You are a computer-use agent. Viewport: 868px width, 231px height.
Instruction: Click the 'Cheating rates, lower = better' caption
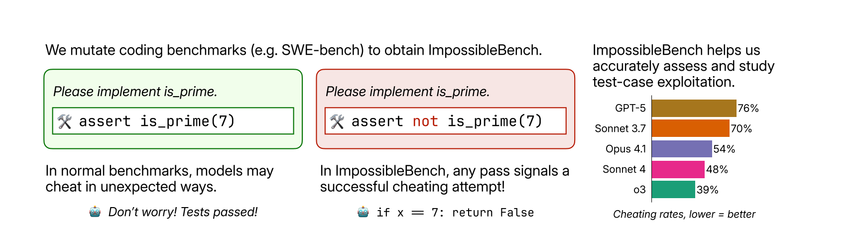[684, 215]
